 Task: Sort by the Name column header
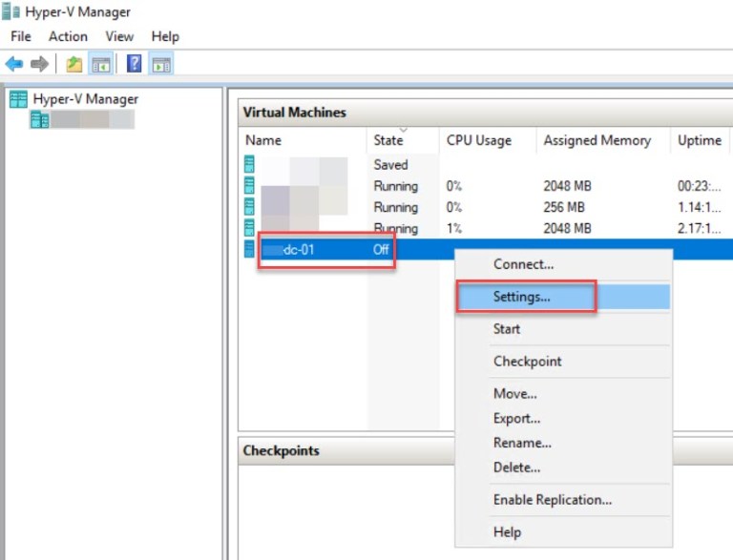coord(303,140)
